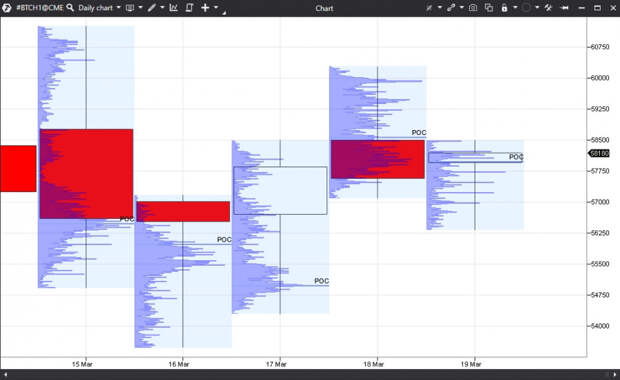Click the 54000 price axis label
620x380 pixels.
[x=600, y=326]
